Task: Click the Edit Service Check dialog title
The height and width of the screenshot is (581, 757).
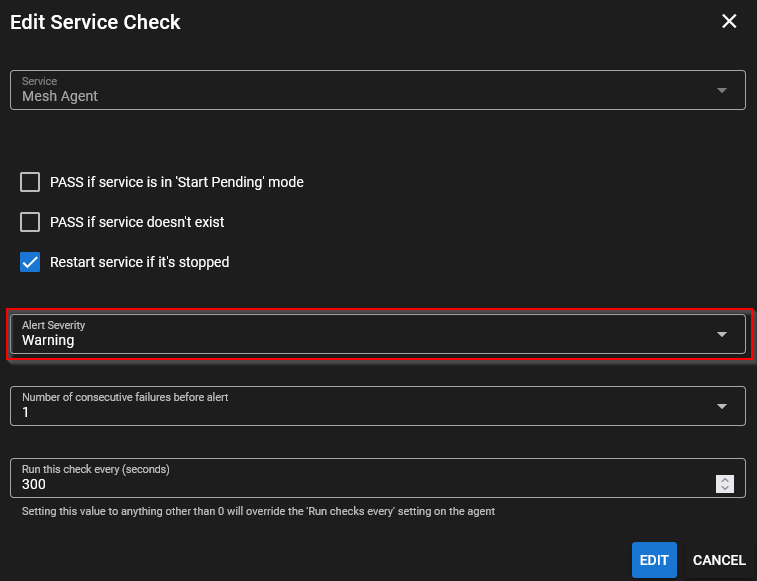Action: pos(95,22)
